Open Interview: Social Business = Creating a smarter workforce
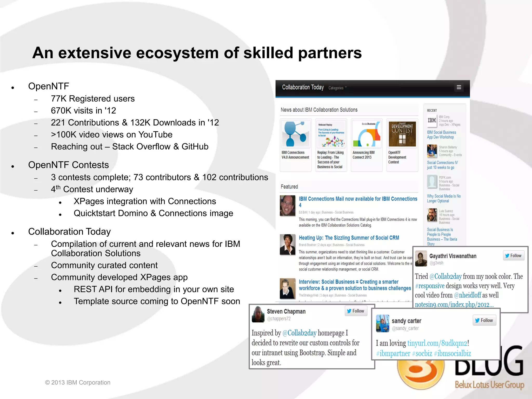532x399 pixels. (x=355, y=285)
